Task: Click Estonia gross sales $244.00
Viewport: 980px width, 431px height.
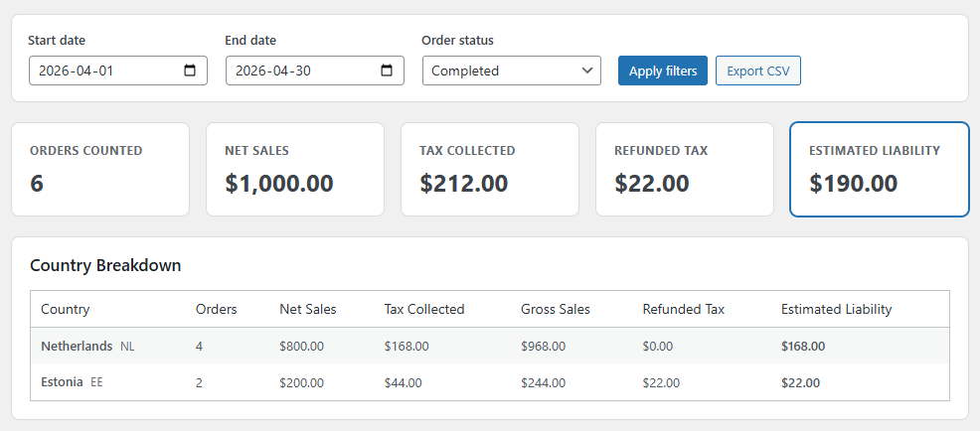Action: 543,383
